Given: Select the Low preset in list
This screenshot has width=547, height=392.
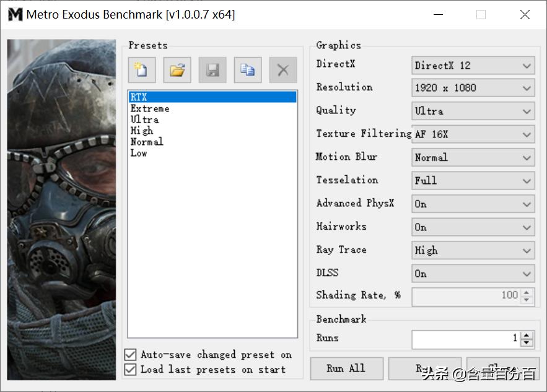Looking at the screenshot, I should [139, 153].
